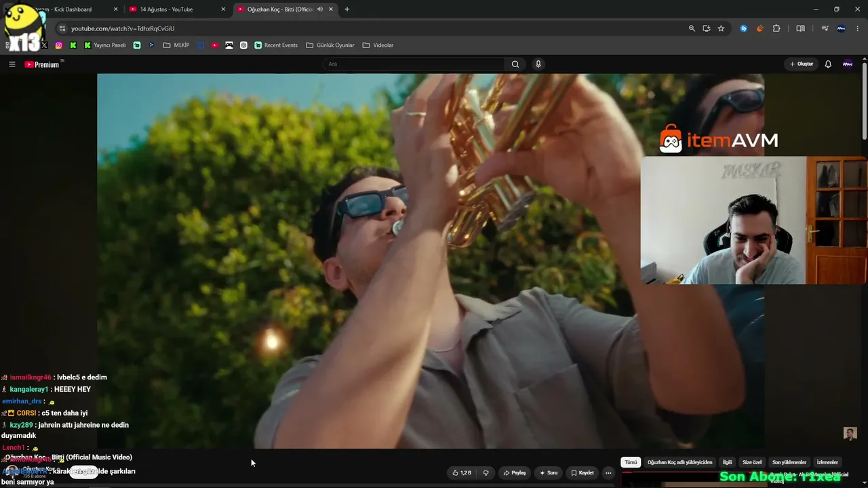
Task: View site information in address bar
Action: [62, 28]
